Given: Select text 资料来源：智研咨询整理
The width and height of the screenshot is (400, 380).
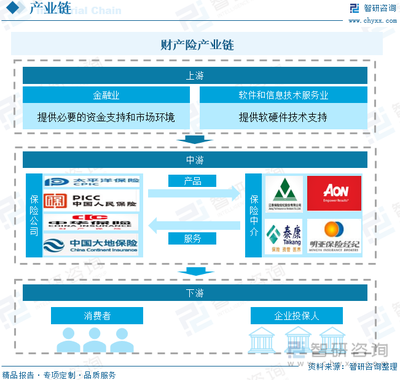Looking at the screenshot, I should point(352,367).
